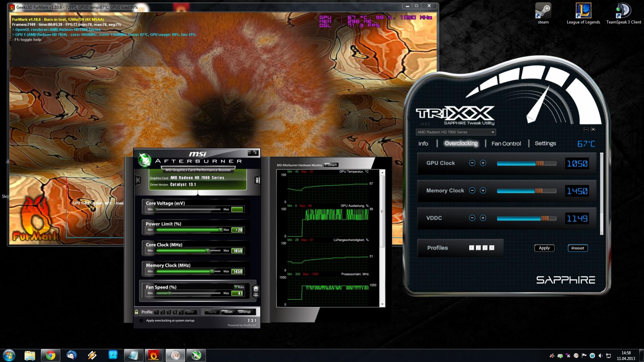Adjust the Memory Clock (MHz) slider in Afterburner
The height and width of the screenshot is (362, 644).
[188, 271]
